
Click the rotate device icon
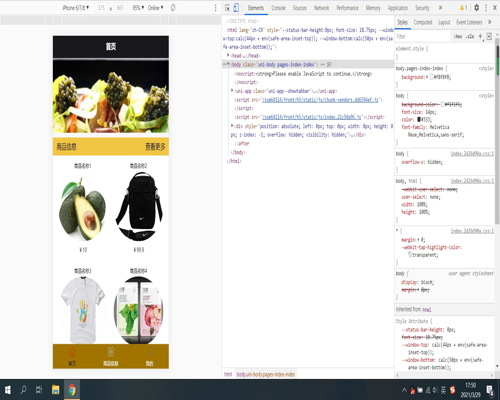pos(173,8)
